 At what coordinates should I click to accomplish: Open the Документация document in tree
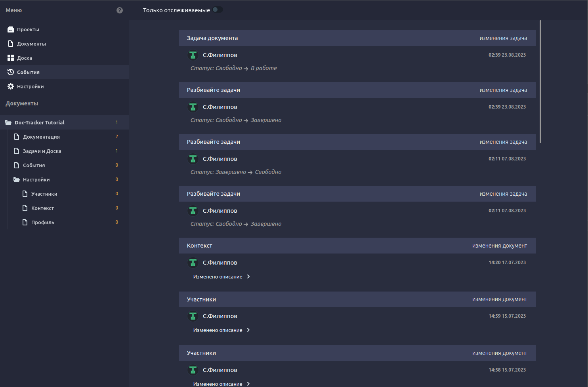[41, 137]
